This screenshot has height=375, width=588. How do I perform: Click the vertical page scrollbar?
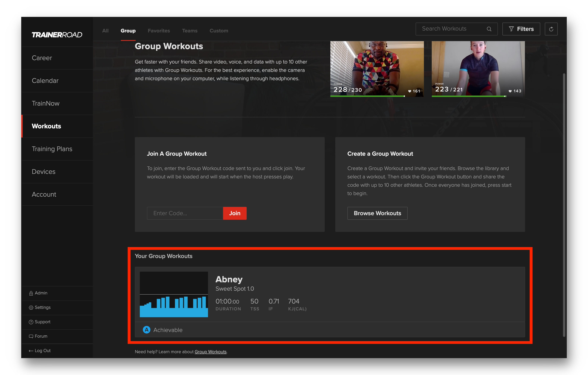point(564,205)
